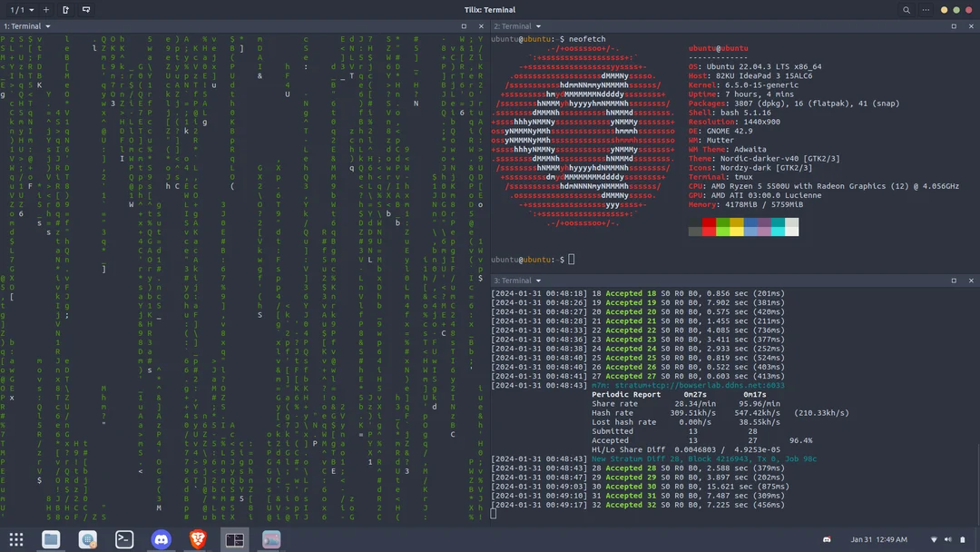Open search via the magnifier icon

(907, 10)
